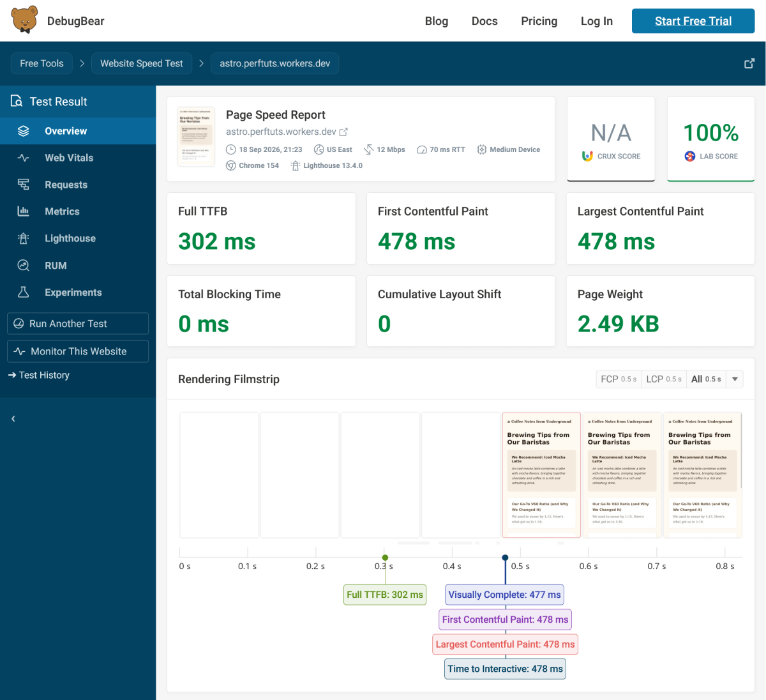Viewport: 766px width, 700px height.
Task: Open the Pricing page link
Action: click(x=539, y=21)
